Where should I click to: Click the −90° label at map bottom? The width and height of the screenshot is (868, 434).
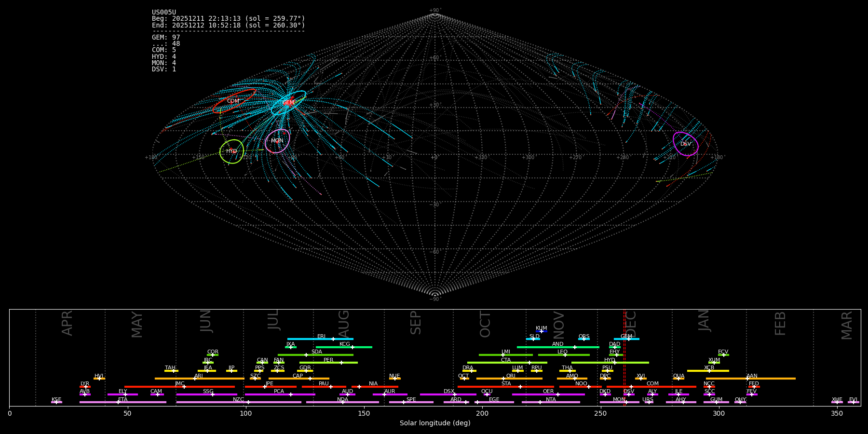pyautogui.click(x=435, y=299)
